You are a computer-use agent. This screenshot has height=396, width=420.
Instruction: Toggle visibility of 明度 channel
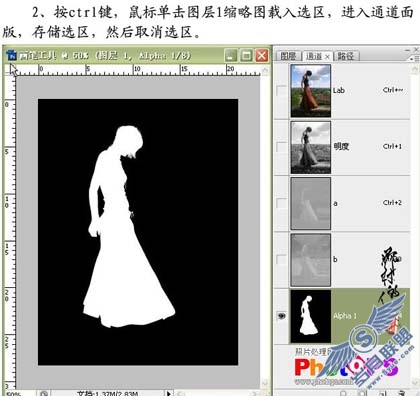coord(282,147)
